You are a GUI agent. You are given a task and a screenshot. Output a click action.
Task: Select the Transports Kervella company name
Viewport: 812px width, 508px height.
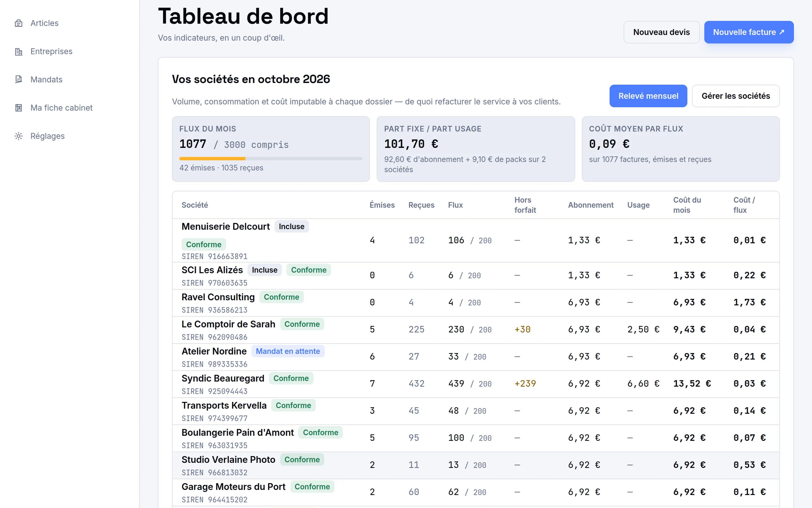(224, 406)
